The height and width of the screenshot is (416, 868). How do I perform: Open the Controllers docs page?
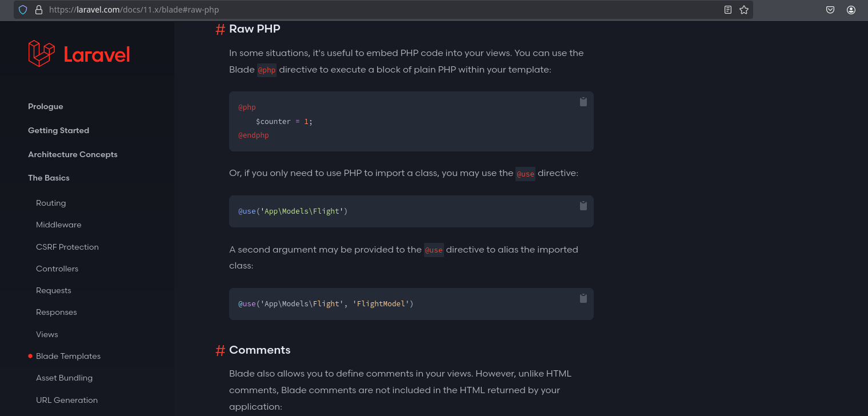[x=57, y=269]
